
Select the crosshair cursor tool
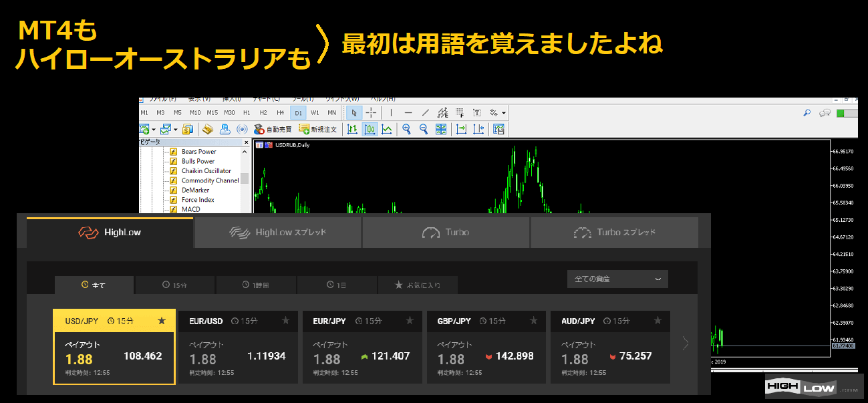pyautogui.click(x=372, y=113)
